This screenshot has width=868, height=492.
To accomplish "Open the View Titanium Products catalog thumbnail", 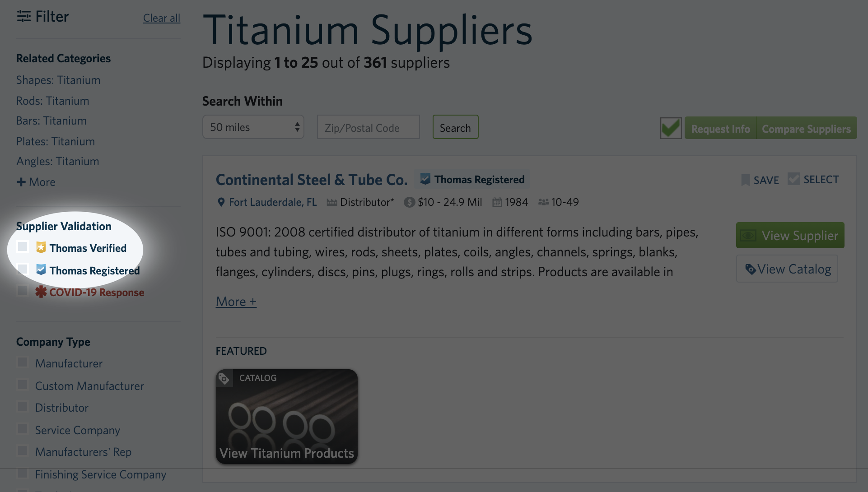I will 286,416.
